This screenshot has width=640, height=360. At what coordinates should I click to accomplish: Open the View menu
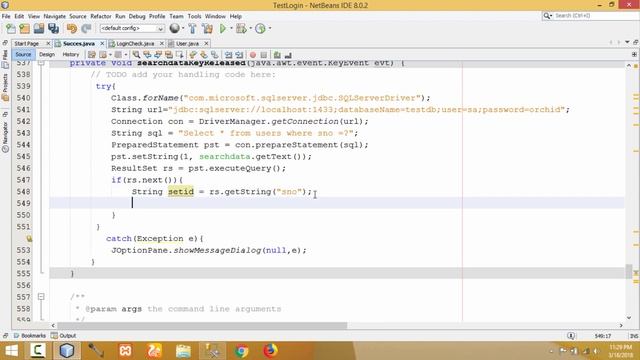[x=34, y=16]
